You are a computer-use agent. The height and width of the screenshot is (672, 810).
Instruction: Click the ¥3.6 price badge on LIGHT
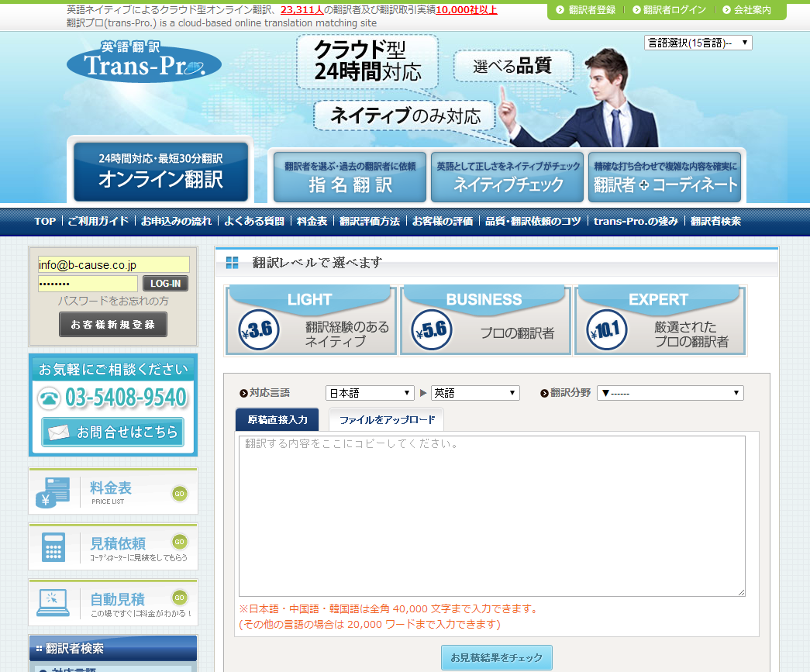point(259,329)
